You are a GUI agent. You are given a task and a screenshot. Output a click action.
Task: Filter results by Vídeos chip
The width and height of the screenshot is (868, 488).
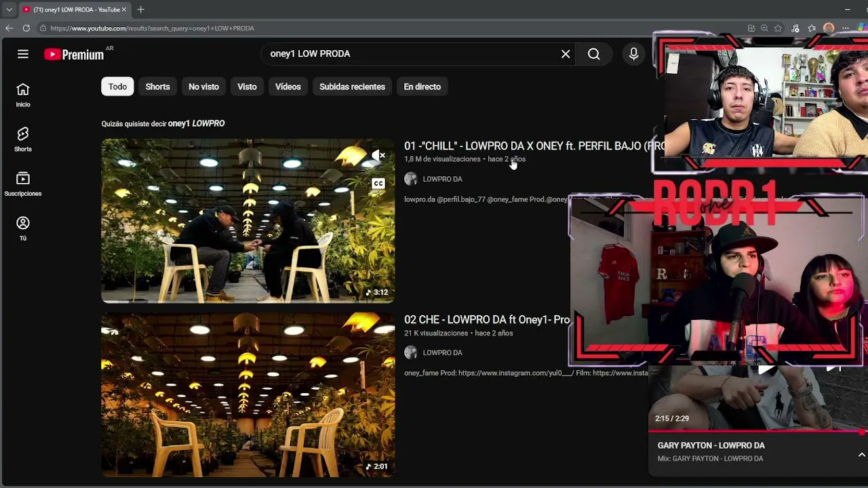coord(288,87)
